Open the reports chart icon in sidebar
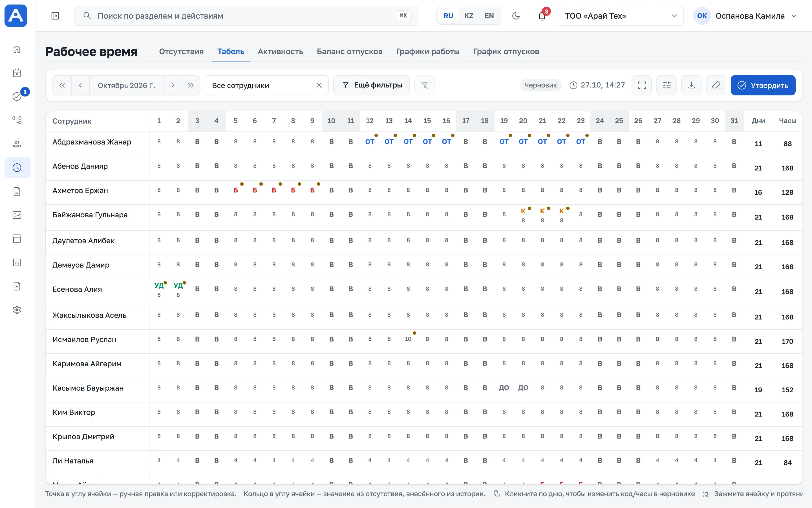This screenshot has height=508, width=812. point(17,262)
